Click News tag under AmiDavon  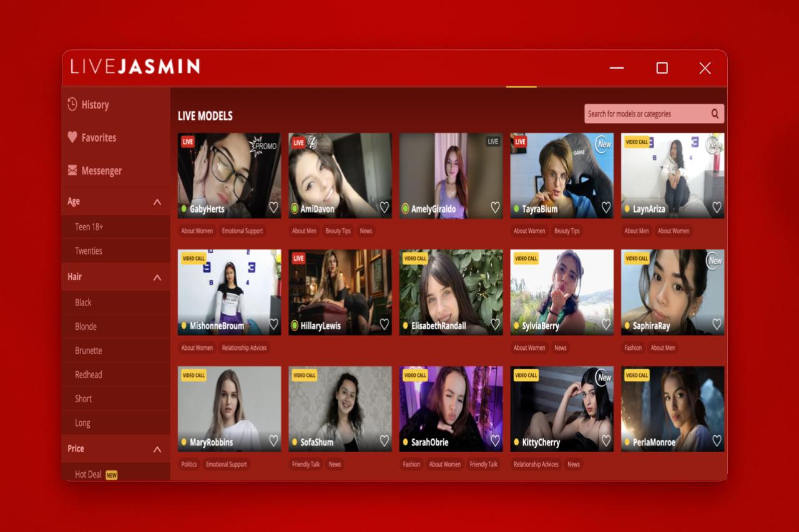tap(366, 231)
